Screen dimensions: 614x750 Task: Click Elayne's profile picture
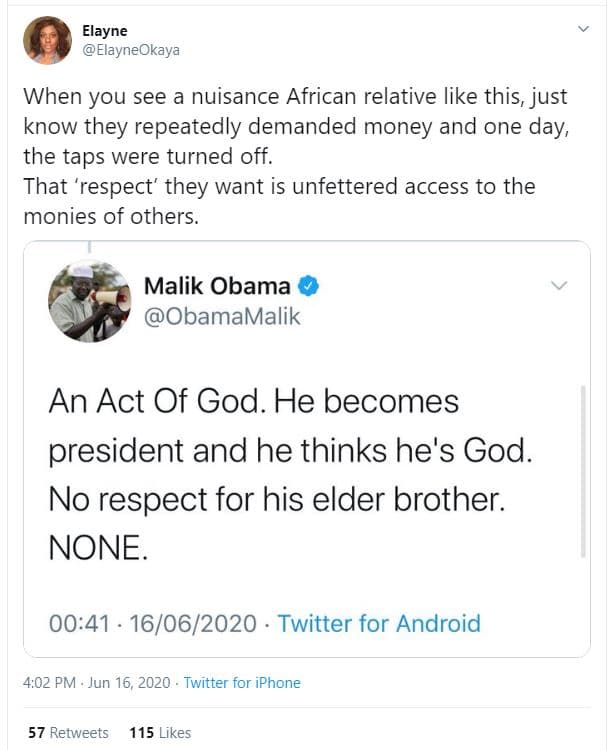tap(47, 40)
